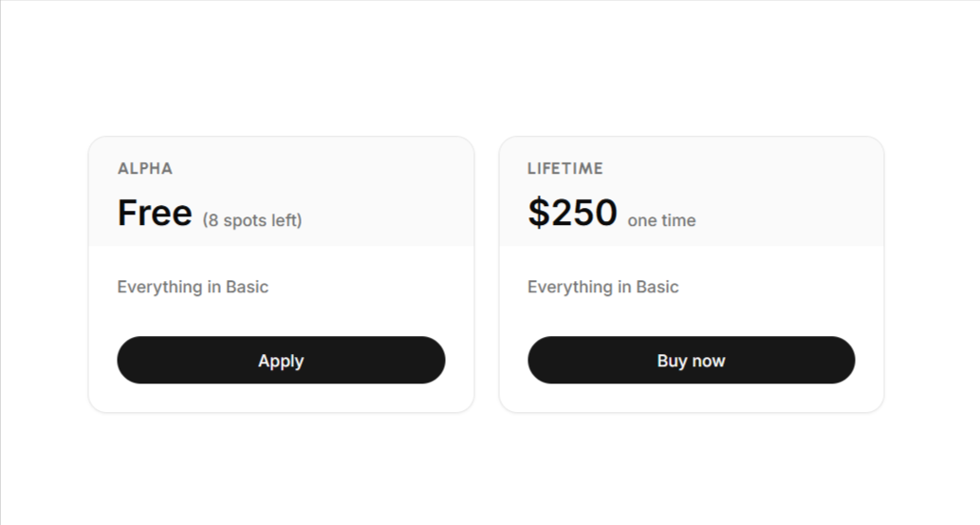Click the Free price heading
Screen dimensions: 980x525
pyautogui.click(x=155, y=214)
